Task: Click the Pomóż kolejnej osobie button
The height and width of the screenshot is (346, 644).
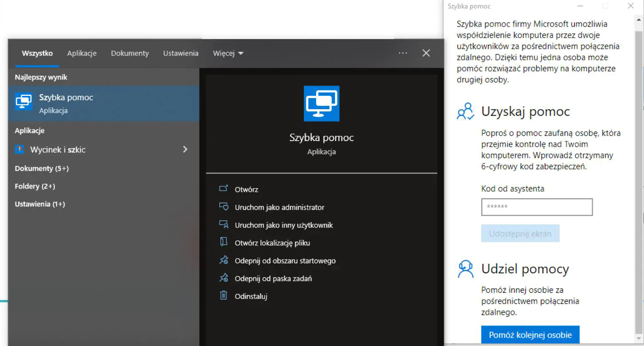Action: pyautogui.click(x=530, y=335)
